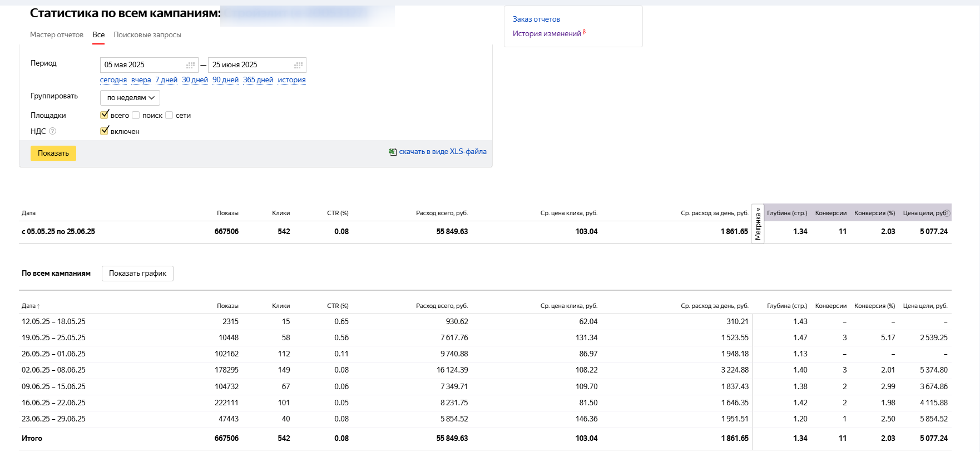Click the Показать график button
This screenshot has width=980, height=452.
(x=137, y=274)
